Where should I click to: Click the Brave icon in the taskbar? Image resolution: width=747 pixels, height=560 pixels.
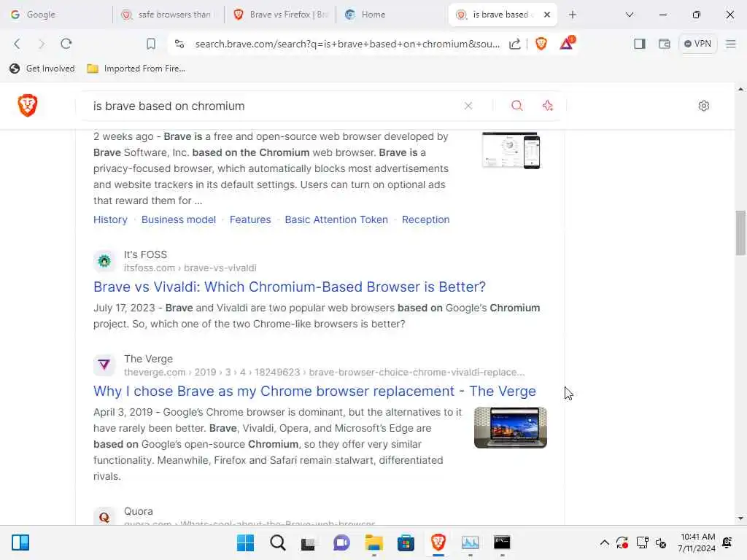[x=438, y=542]
